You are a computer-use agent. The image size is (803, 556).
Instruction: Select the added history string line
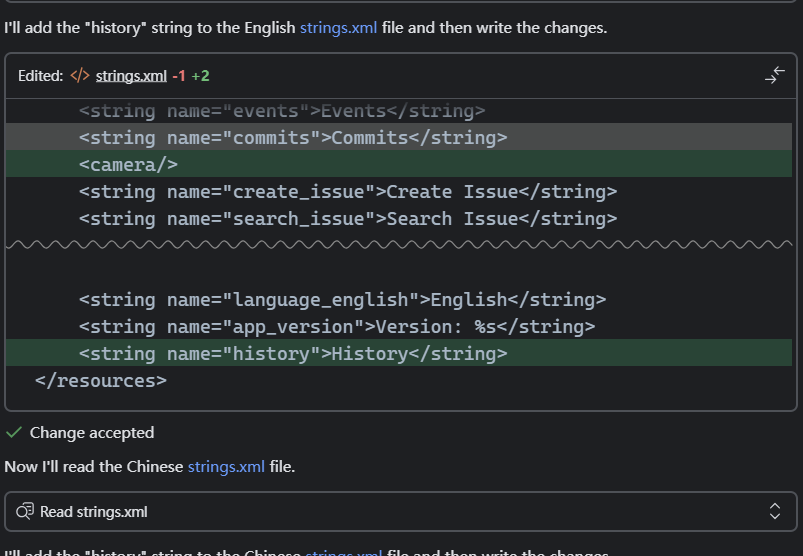pos(399,353)
